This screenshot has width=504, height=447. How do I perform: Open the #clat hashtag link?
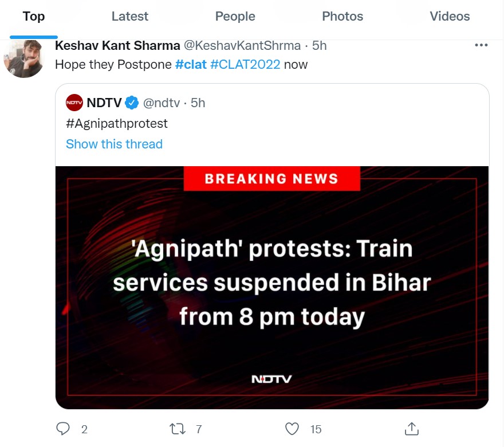pos(191,64)
